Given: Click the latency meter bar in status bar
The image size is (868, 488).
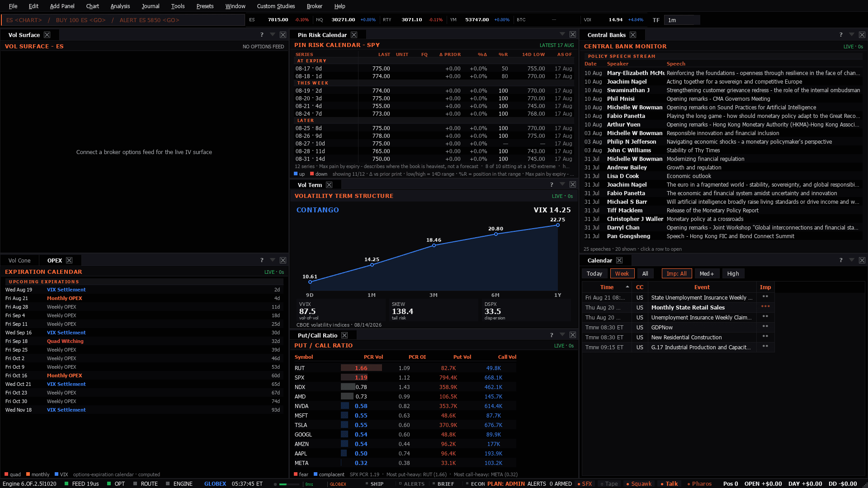Looking at the screenshot, I should (x=289, y=484).
